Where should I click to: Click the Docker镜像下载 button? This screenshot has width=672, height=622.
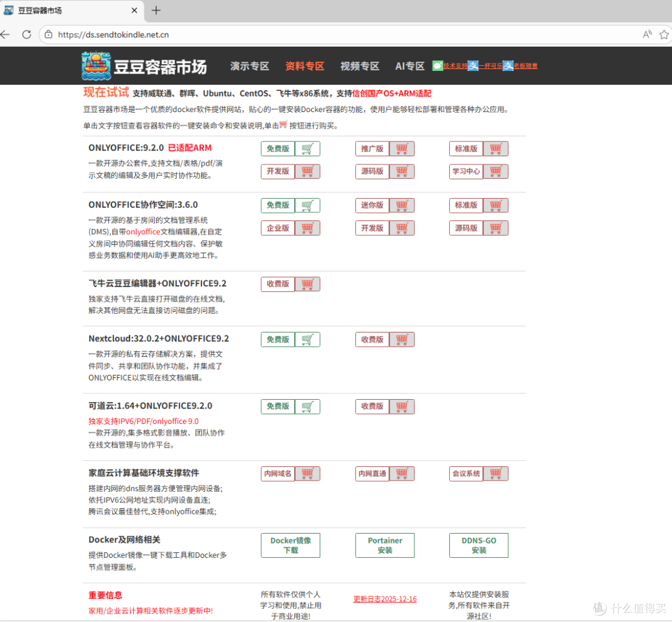click(x=291, y=545)
